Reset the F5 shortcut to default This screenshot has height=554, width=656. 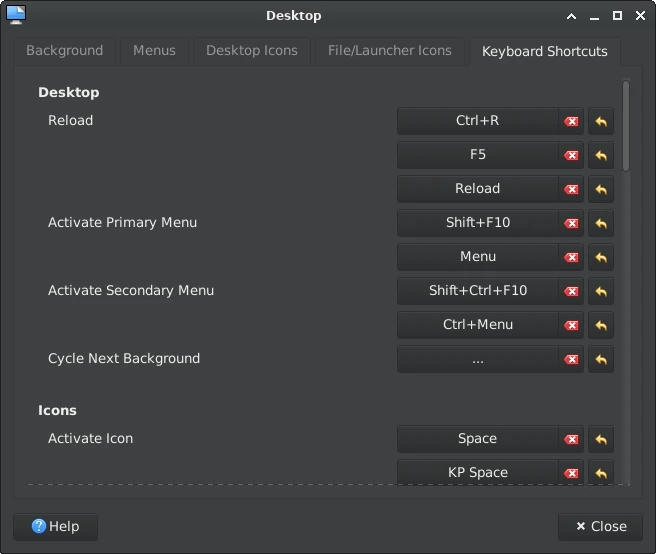[601, 155]
